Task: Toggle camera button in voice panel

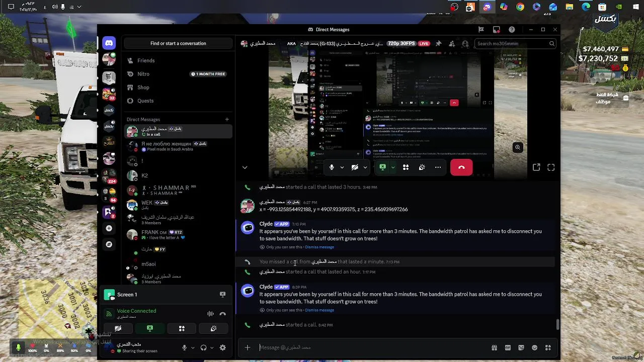Action: (x=118, y=328)
